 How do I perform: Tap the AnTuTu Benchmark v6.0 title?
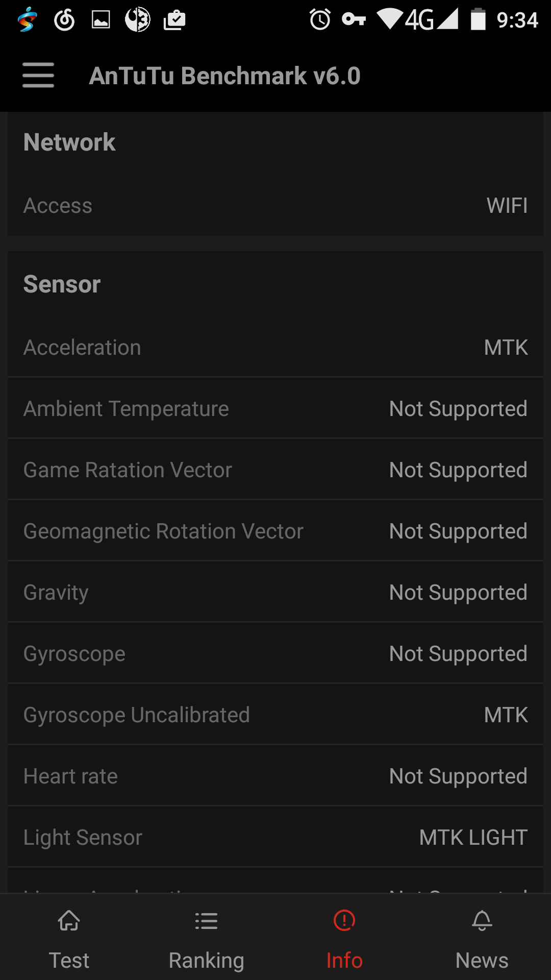click(225, 76)
